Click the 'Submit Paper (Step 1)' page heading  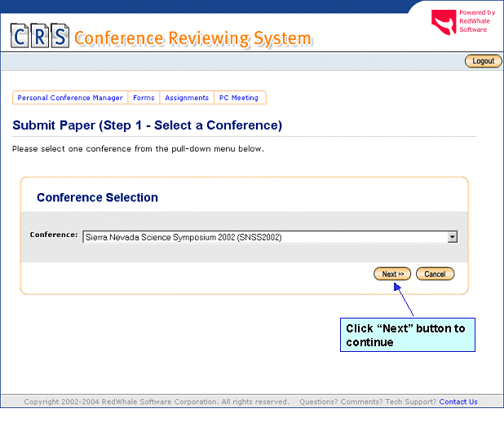click(147, 125)
